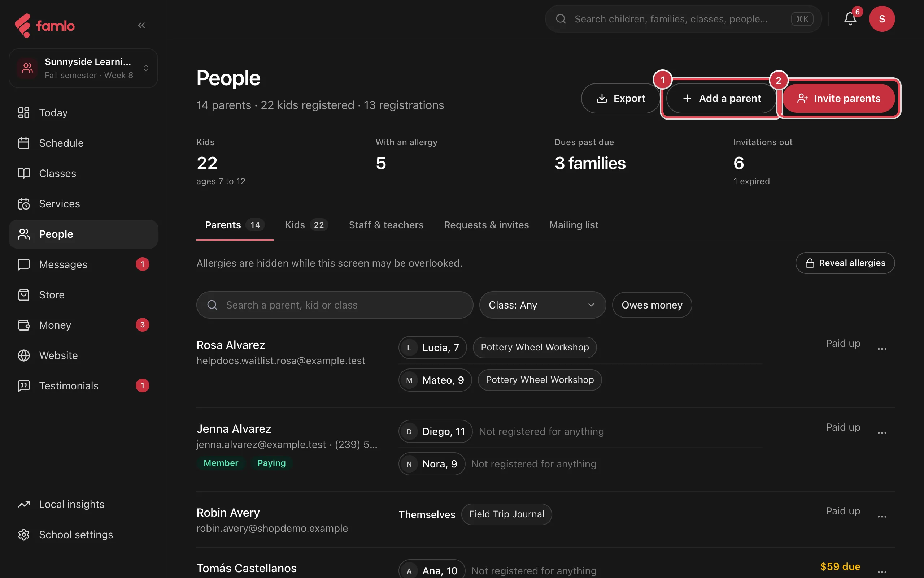Toggle Reveal allergies
924x578 pixels.
tap(845, 263)
